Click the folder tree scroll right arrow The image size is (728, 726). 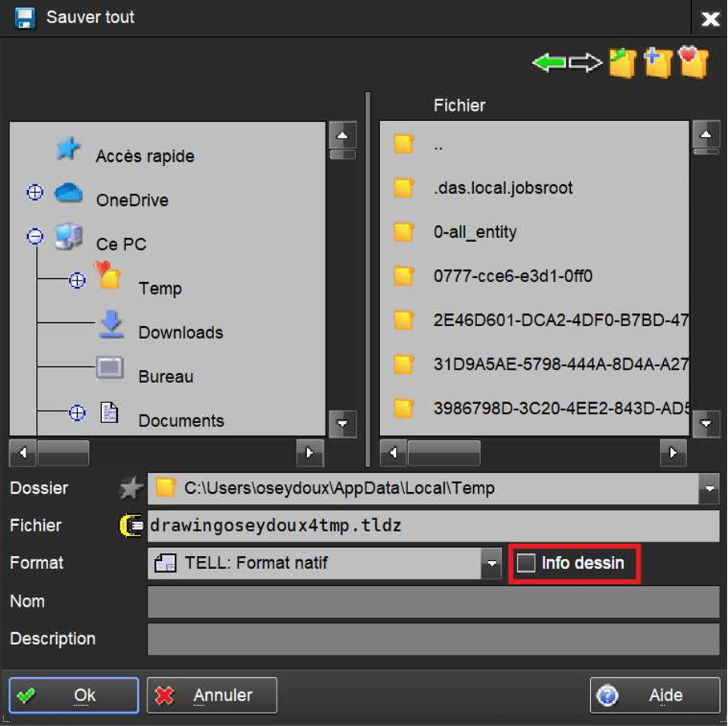coord(309,452)
